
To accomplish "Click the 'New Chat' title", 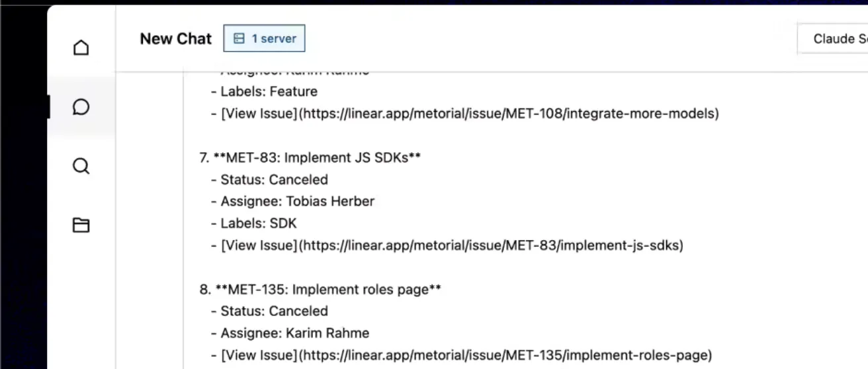I will click(x=176, y=39).
